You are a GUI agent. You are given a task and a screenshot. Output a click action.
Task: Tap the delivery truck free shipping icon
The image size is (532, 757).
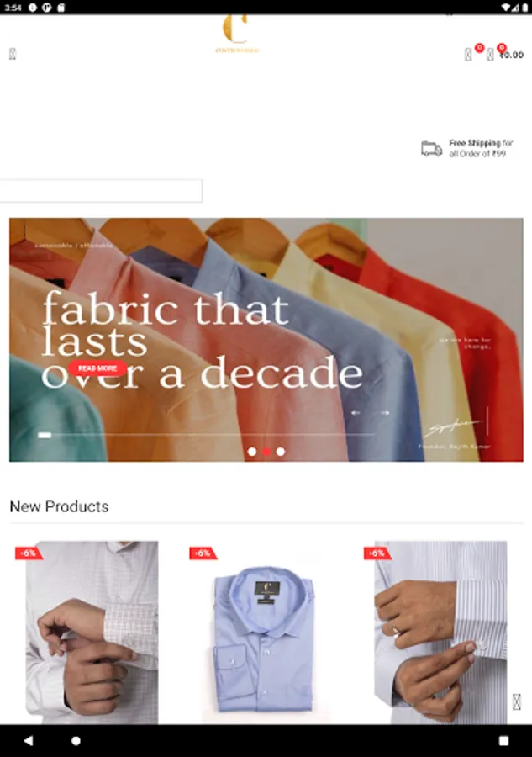(x=431, y=149)
